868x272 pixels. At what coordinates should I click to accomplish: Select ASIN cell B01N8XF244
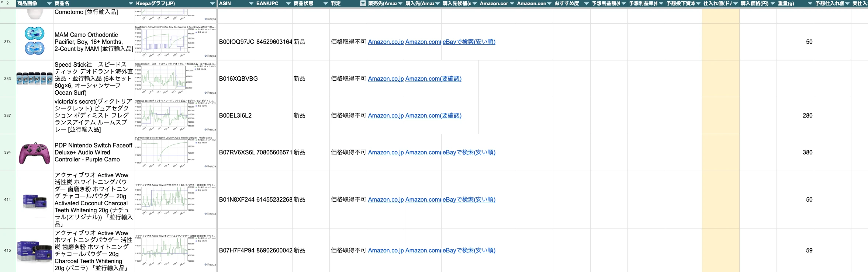pos(236,200)
